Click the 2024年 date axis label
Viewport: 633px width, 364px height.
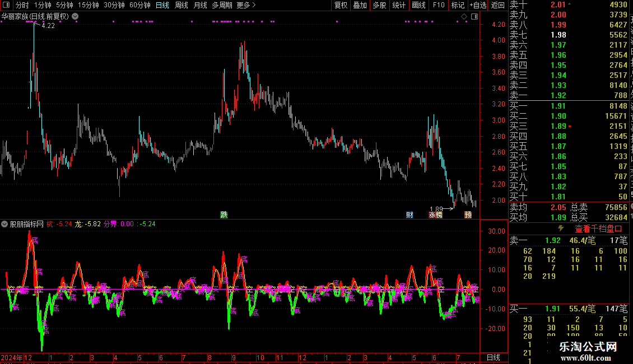12,358
